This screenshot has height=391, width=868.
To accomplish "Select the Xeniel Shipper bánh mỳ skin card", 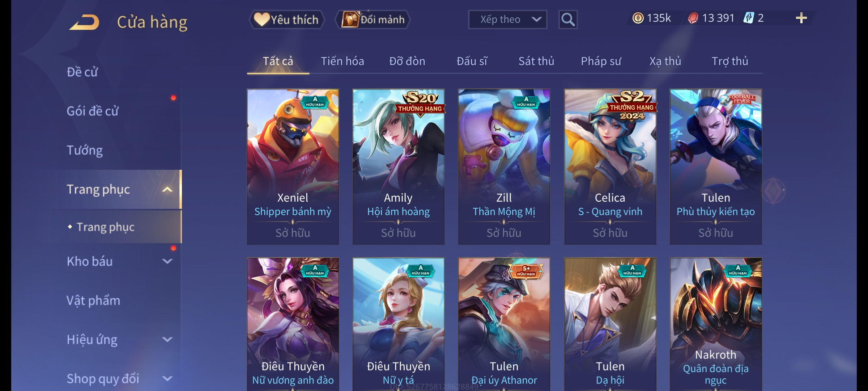I will point(293,167).
